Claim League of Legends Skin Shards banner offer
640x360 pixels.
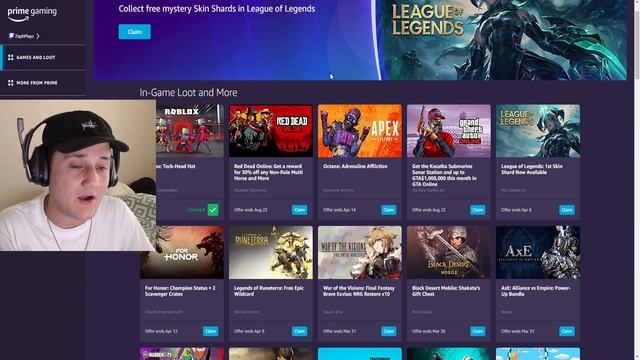pos(135,32)
